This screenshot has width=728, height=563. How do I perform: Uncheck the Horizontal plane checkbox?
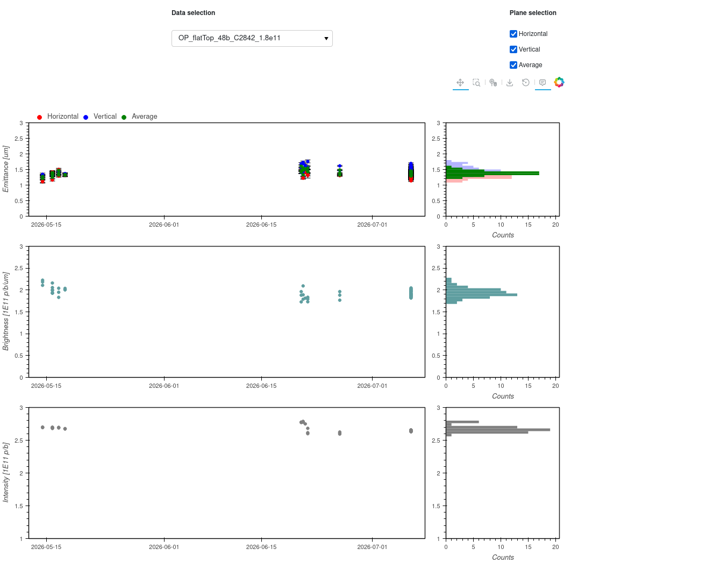(x=513, y=34)
